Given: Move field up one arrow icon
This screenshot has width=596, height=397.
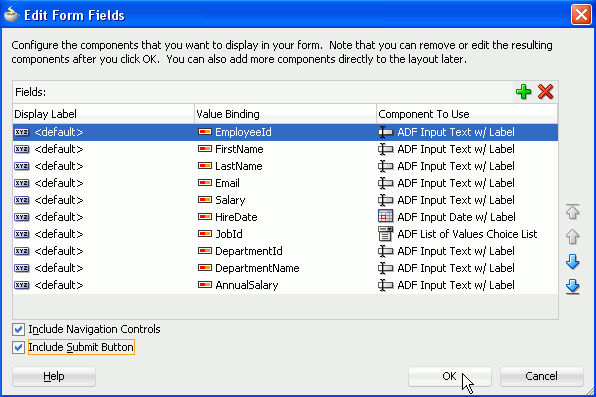Looking at the screenshot, I should [572, 237].
